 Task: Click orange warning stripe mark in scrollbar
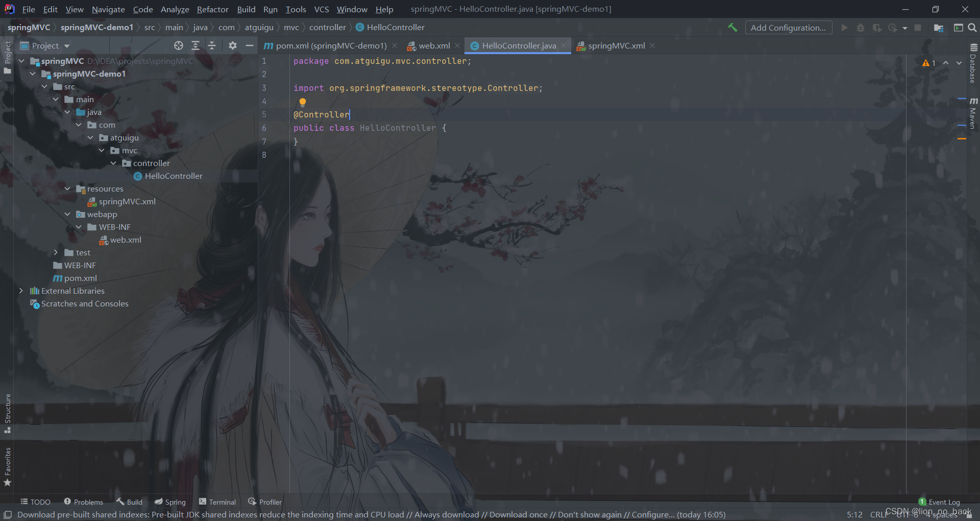(x=962, y=138)
